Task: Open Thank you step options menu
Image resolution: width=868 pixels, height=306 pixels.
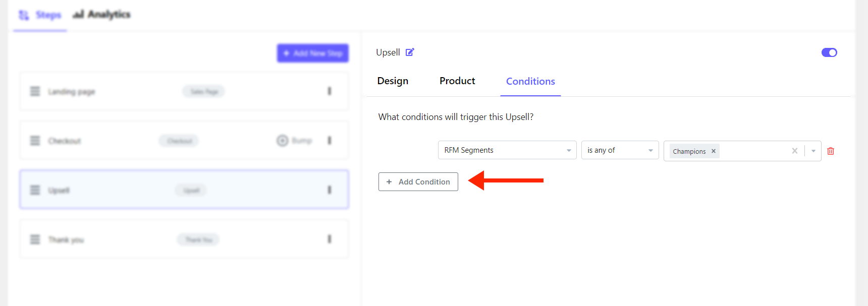Action: coord(330,239)
